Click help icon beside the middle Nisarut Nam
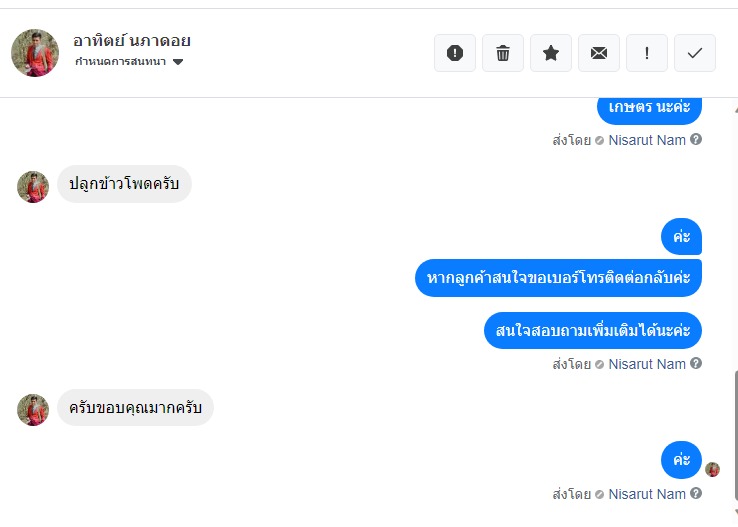The height and width of the screenshot is (527, 738). tap(696, 364)
